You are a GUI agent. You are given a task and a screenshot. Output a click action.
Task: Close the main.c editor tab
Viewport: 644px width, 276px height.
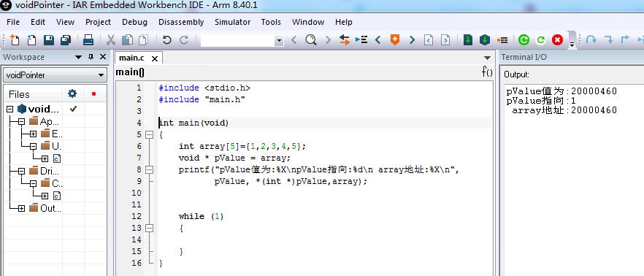pos(155,58)
